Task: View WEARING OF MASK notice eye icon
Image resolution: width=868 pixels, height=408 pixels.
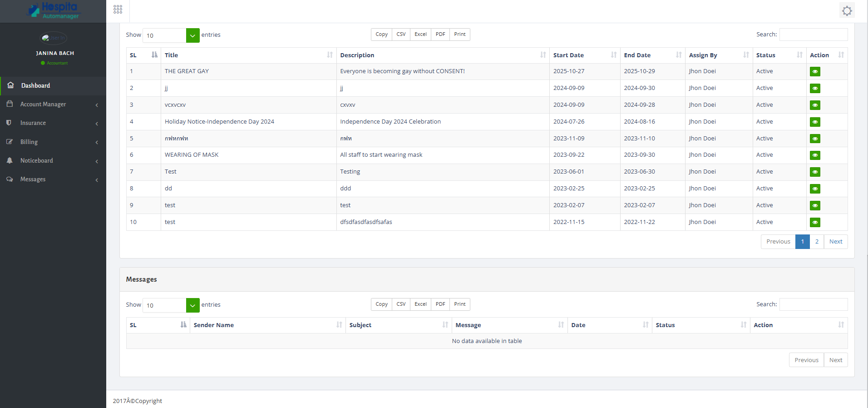Action: pos(815,155)
